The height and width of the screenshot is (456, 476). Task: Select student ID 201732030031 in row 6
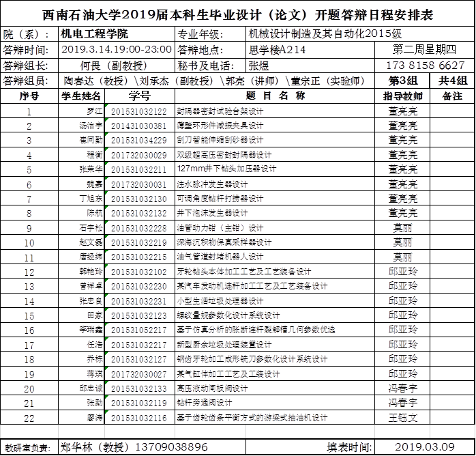[x=139, y=184]
